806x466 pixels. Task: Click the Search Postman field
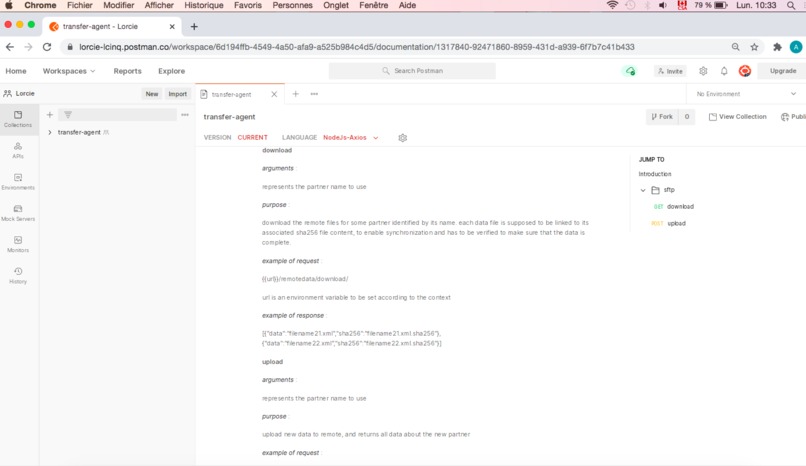tap(412, 71)
